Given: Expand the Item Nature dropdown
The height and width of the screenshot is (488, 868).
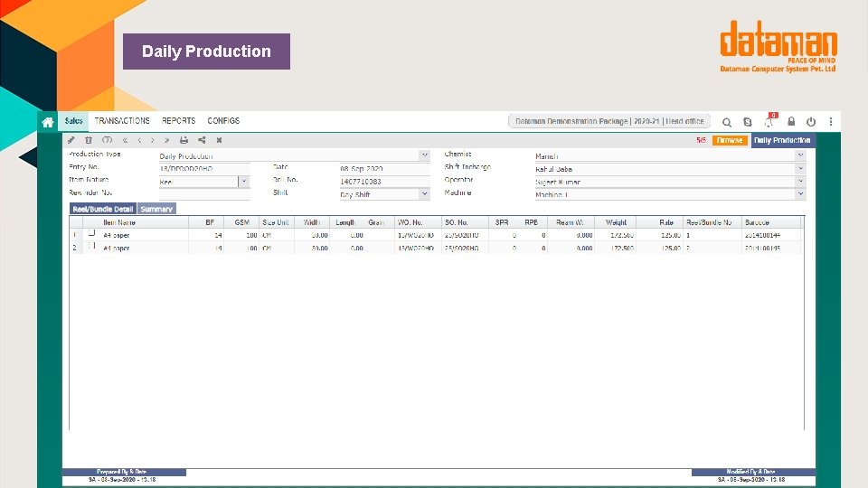Looking at the screenshot, I should (243, 182).
